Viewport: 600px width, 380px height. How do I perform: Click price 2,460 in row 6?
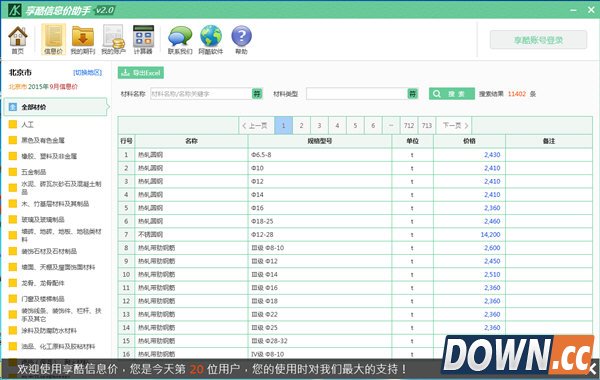(x=492, y=221)
